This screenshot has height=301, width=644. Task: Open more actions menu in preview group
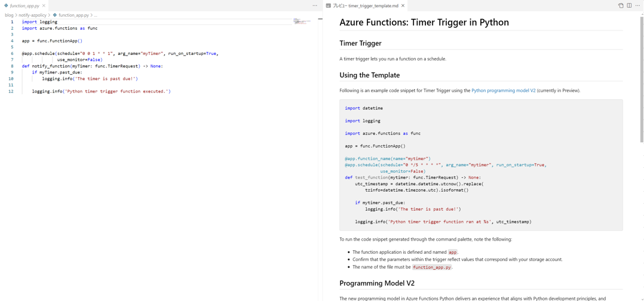click(x=638, y=6)
